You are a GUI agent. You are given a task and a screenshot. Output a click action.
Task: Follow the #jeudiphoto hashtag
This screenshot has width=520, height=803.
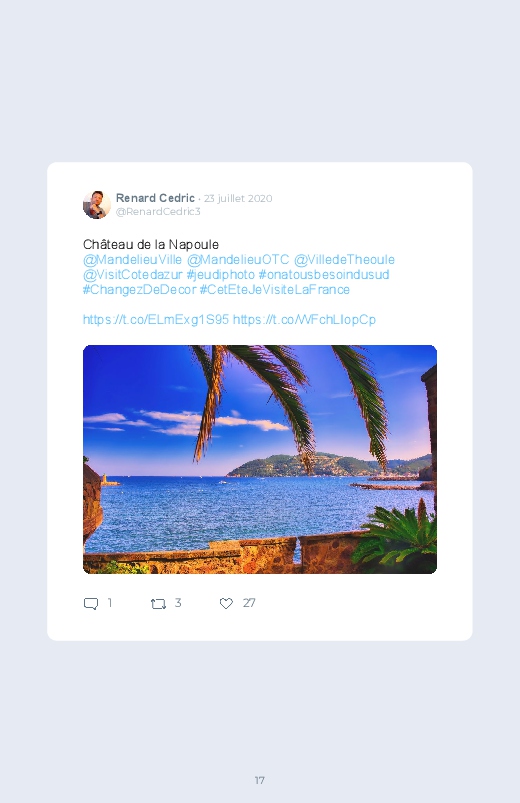click(221, 274)
